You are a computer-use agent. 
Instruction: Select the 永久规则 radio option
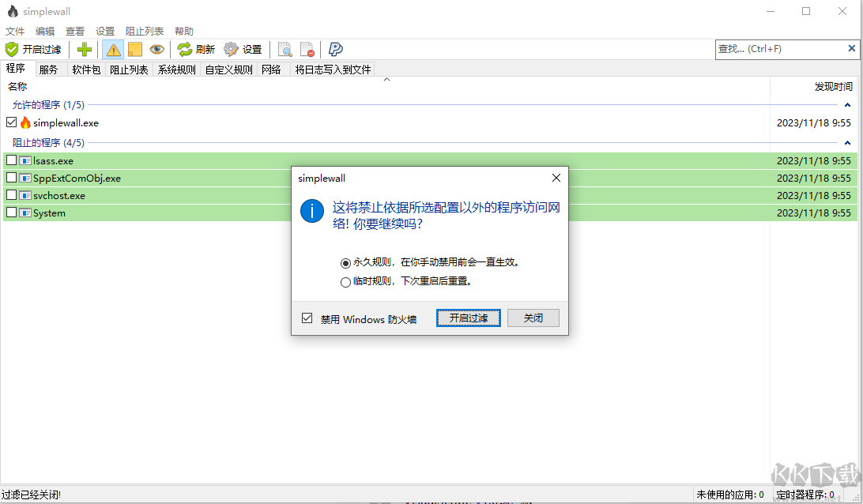[345, 262]
